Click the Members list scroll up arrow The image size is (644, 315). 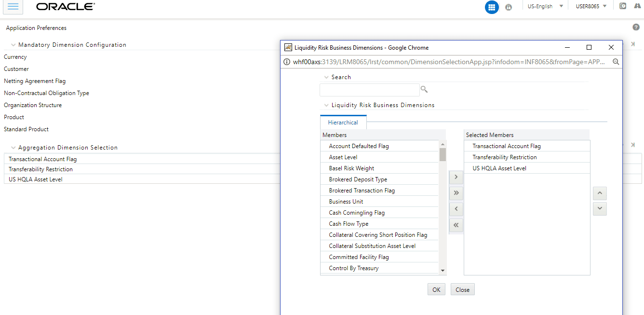[x=443, y=144]
